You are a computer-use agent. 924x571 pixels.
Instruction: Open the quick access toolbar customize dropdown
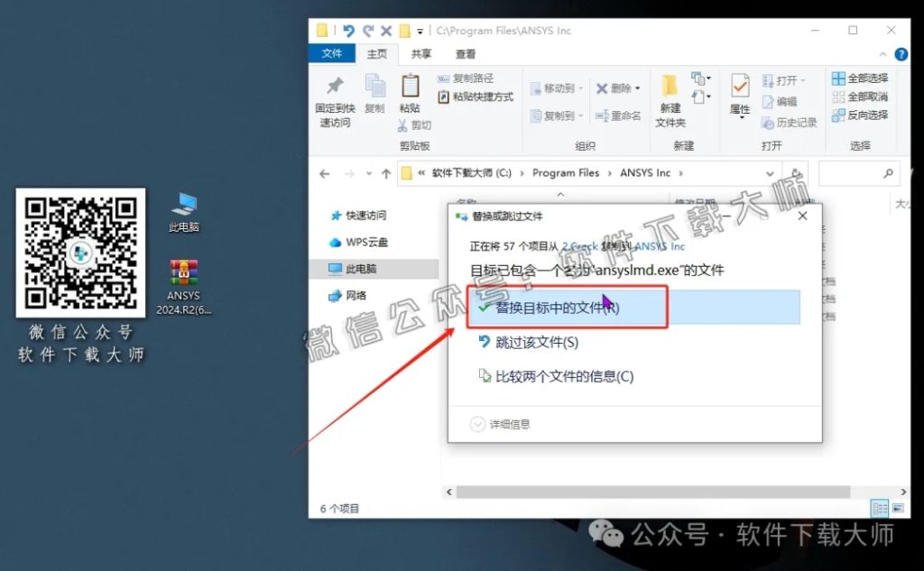(420, 30)
